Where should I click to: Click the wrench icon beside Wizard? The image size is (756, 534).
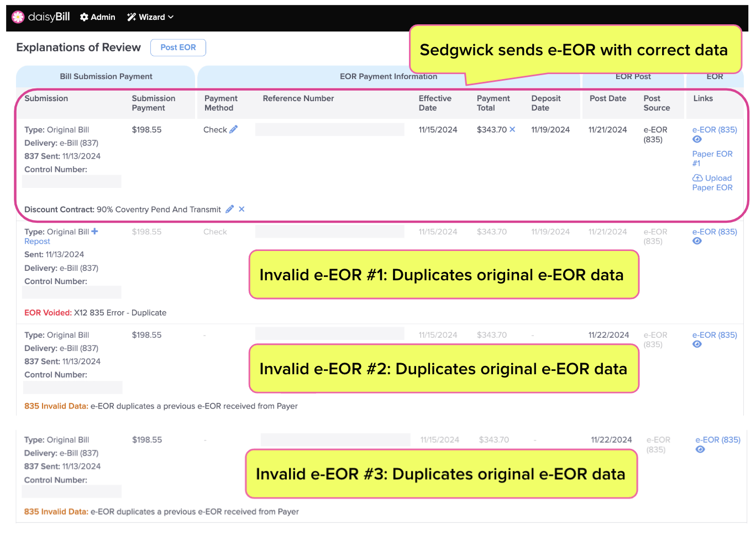pyautogui.click(x=130, y=17)
